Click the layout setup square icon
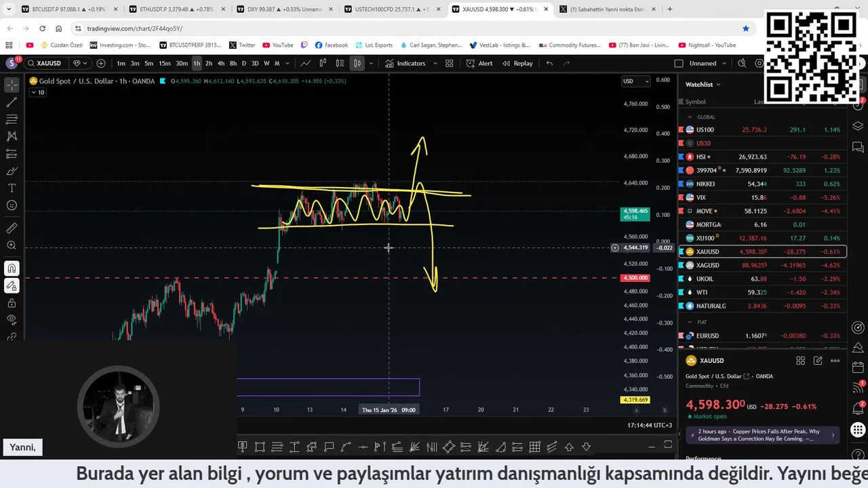Viewport: 868px width, 488px height. pyautogui.click(x=679, y=63)
